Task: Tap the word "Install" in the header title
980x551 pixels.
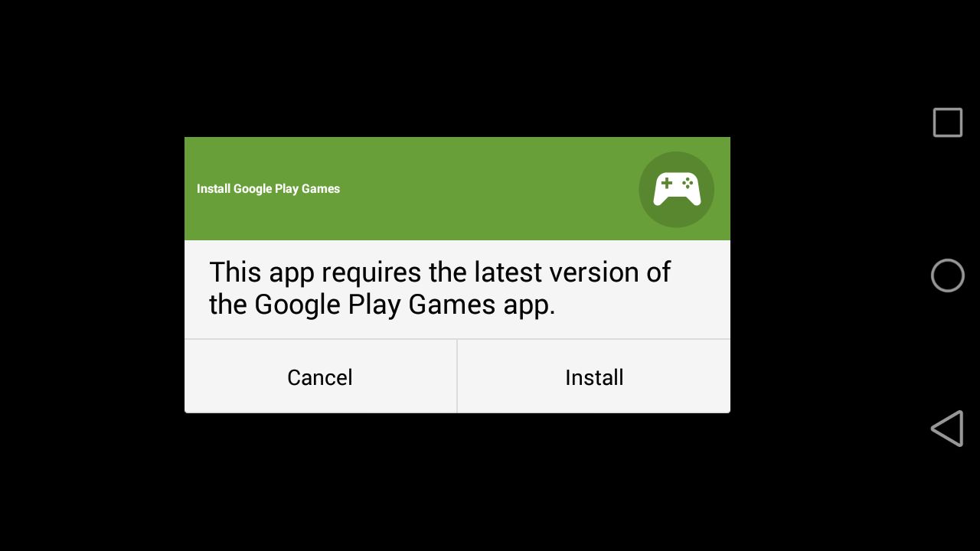Action: click(x=214, y=189)
